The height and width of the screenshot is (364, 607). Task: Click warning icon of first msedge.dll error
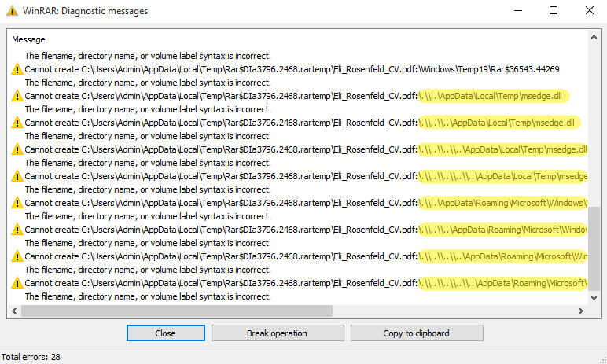pos(17,96)
